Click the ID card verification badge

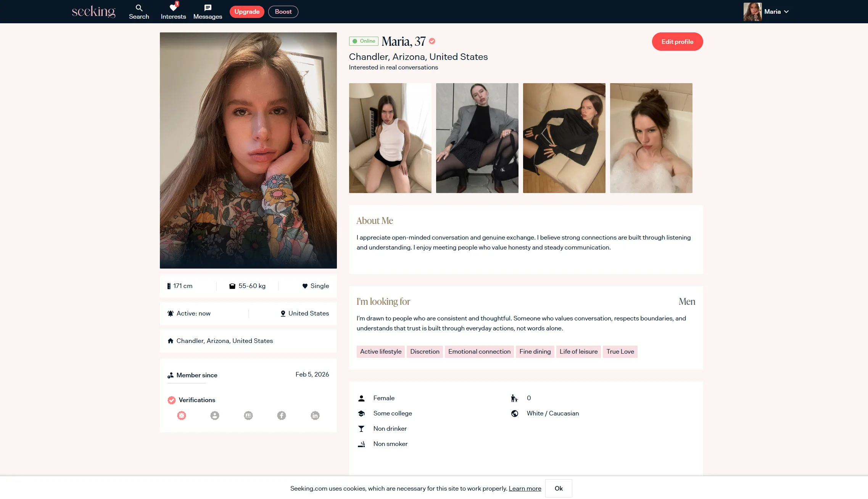pos(248,415)
